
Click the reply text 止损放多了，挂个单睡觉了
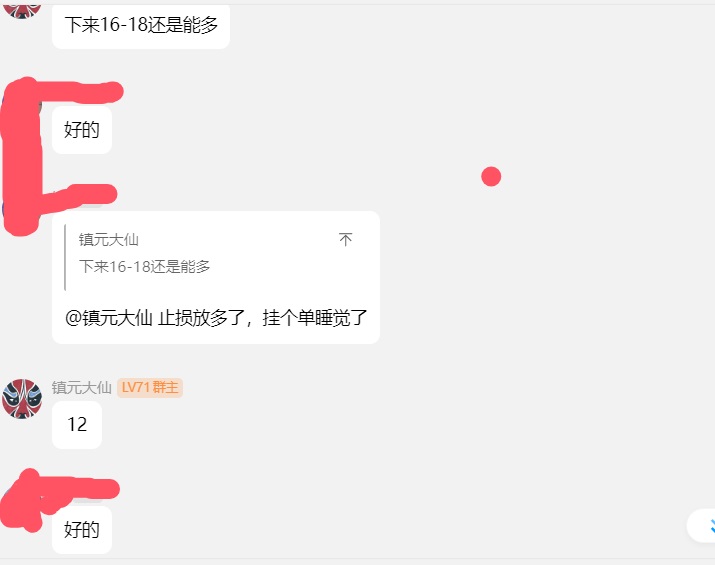coord(263,319)
